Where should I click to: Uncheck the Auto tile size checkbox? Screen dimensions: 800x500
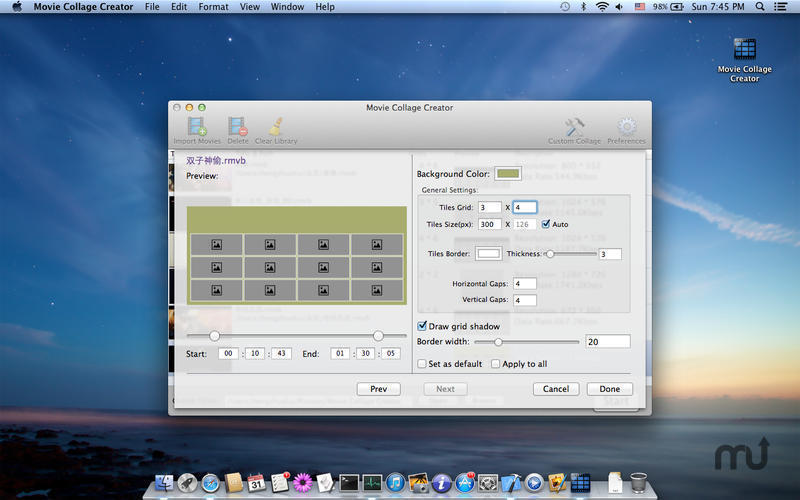546,224
